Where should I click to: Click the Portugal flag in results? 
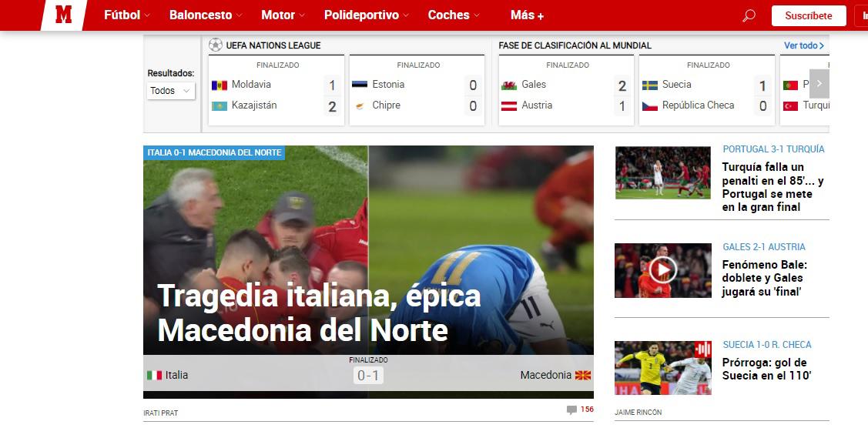coord(790,85)
